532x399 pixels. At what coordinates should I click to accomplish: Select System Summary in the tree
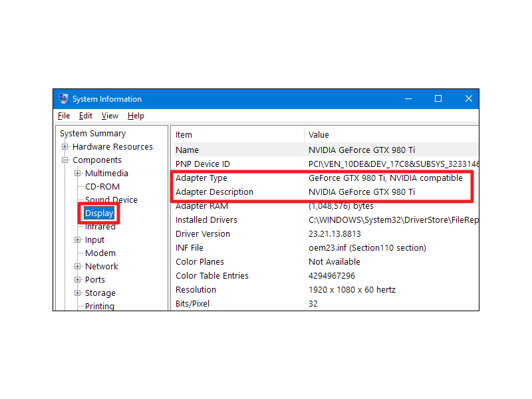click(x=92, y=134)
